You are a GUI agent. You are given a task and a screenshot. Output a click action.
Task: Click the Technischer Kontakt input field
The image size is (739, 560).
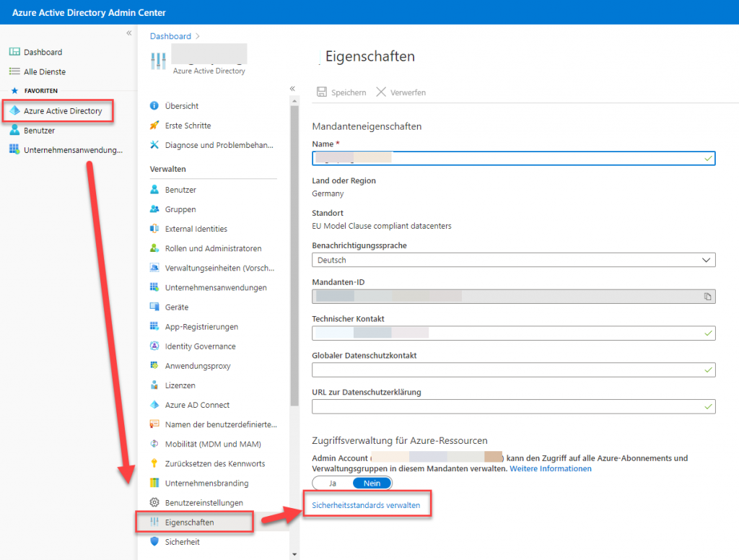pyautogui.click(x=514, y=333)
